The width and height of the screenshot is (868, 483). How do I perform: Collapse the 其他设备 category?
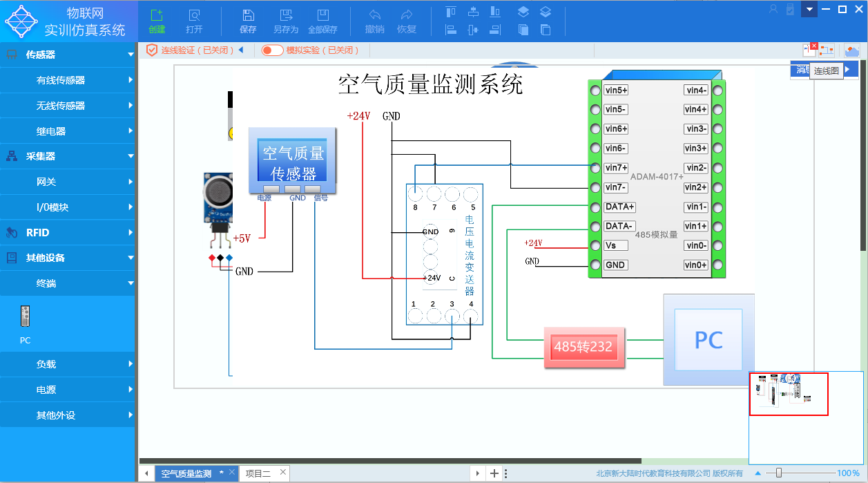131,258
